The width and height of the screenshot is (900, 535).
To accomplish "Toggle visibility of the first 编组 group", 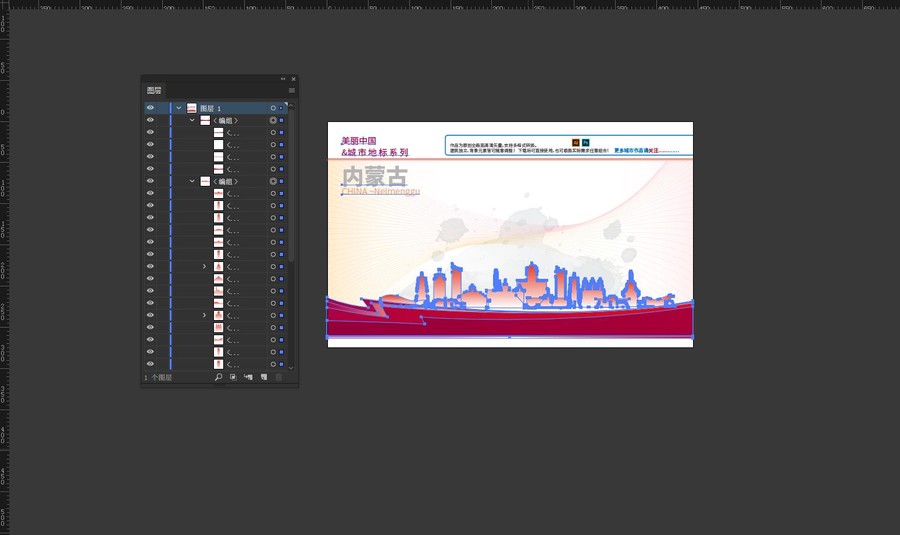I will [150, 121].
